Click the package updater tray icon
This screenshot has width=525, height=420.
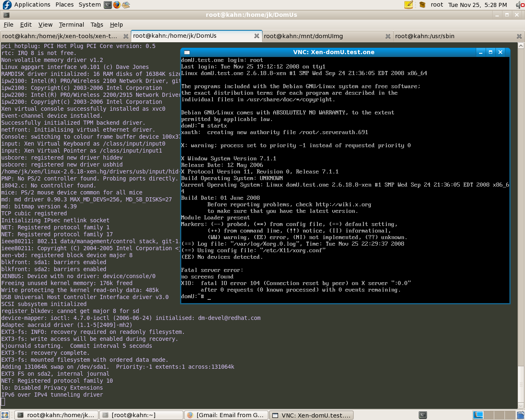point(422,5)
